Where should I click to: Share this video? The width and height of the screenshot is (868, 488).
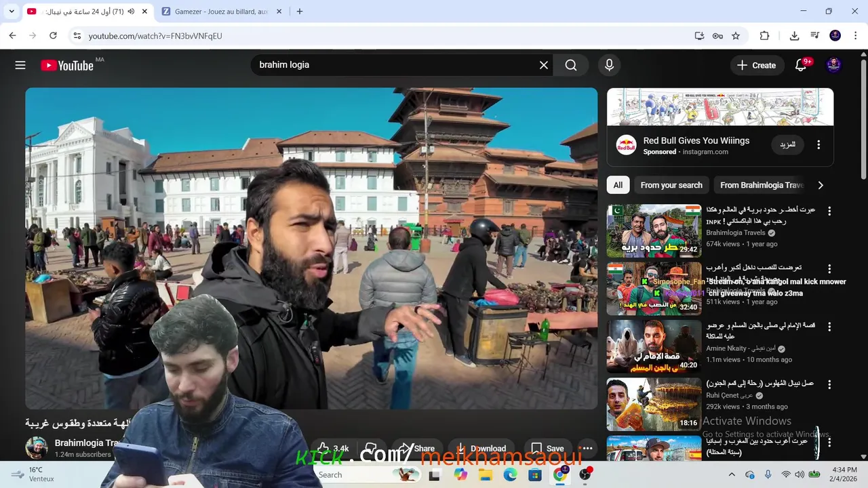416,449
